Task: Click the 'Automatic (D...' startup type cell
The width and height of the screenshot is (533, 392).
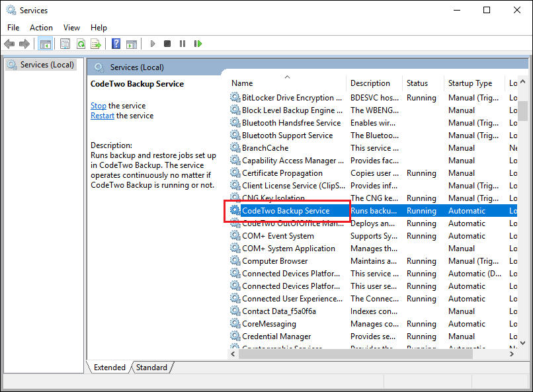Action: tap(475, 274)
